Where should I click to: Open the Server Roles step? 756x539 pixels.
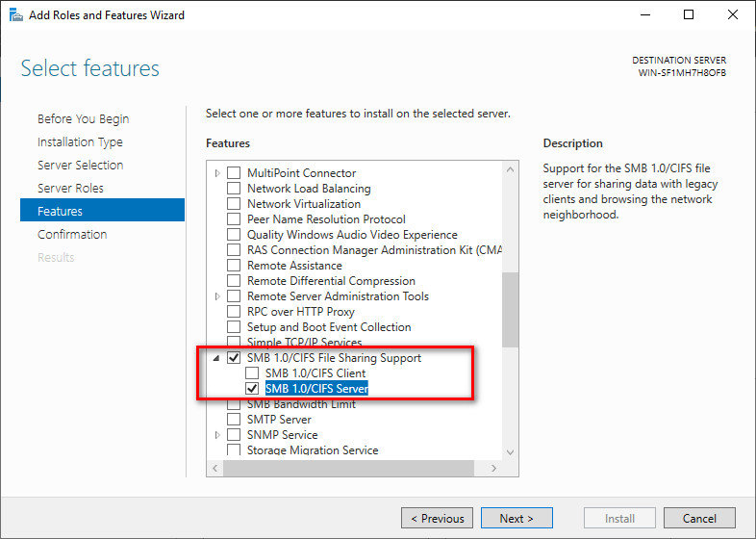click(x=70, y=189)
